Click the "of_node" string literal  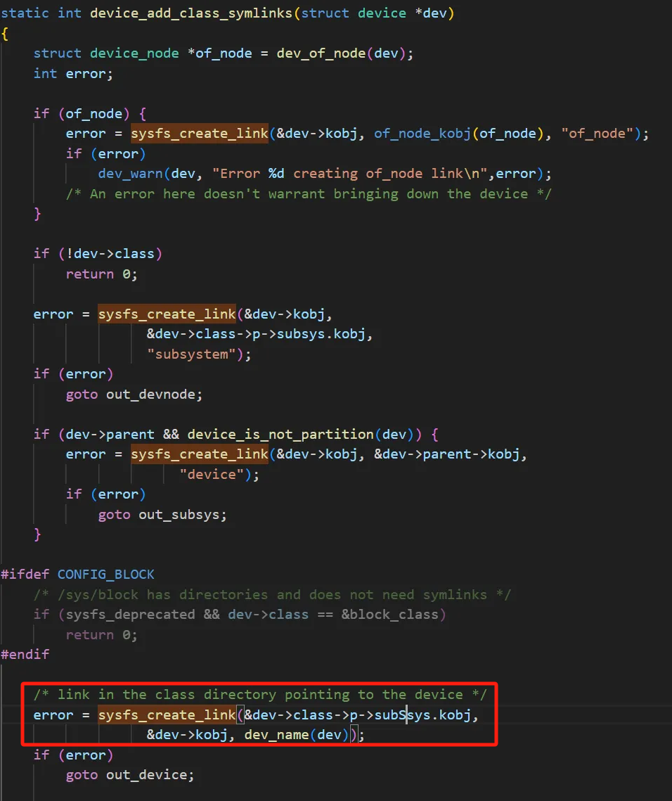597,134
